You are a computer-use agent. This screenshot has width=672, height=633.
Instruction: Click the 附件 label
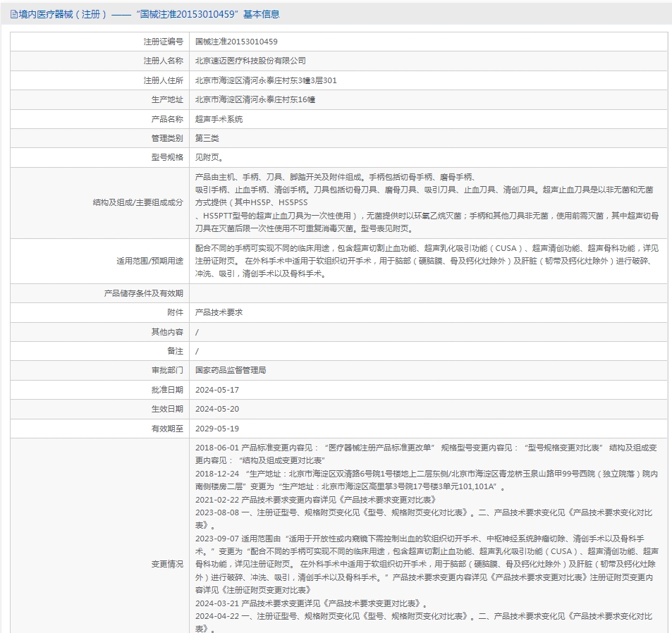coord(176,313)
